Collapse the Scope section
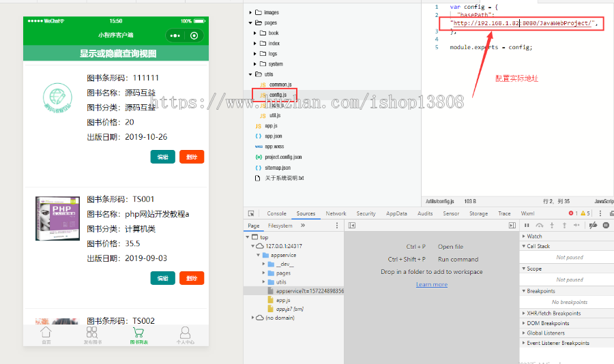The height and width of the screenshot is (364, 614). (x=523, y=269)
